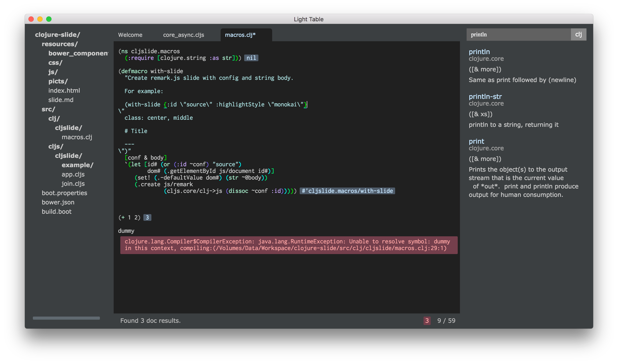The height and width of the screenshot is (364, 618).
Task: Open the print doc result
Action: point(476,141)
